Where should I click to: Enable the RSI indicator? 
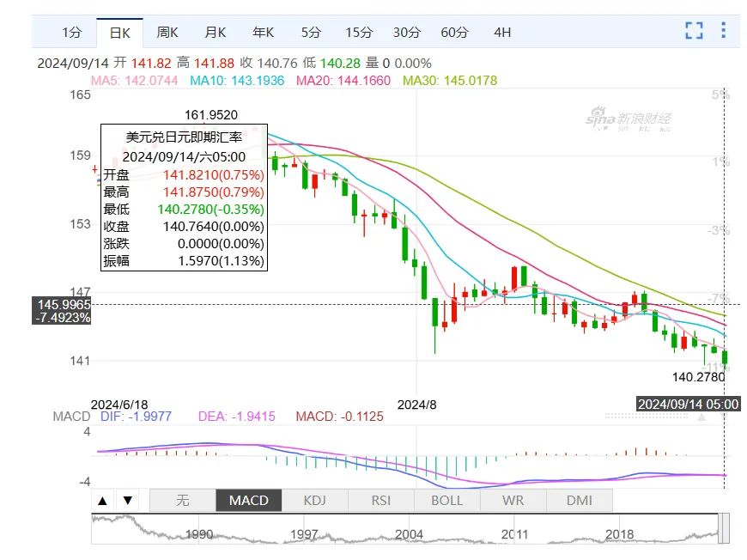point(381,501)
